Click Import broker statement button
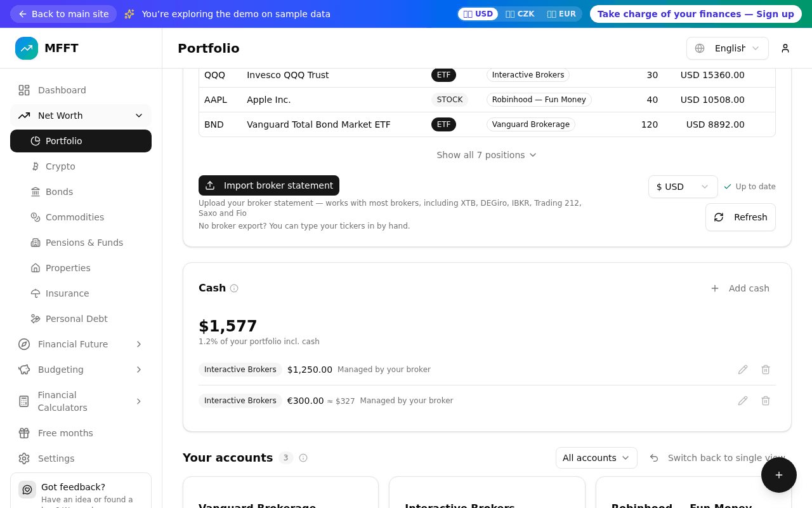 269,185
